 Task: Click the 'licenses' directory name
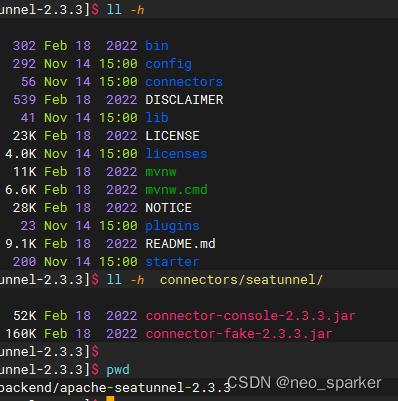click(x=176, y=154)
